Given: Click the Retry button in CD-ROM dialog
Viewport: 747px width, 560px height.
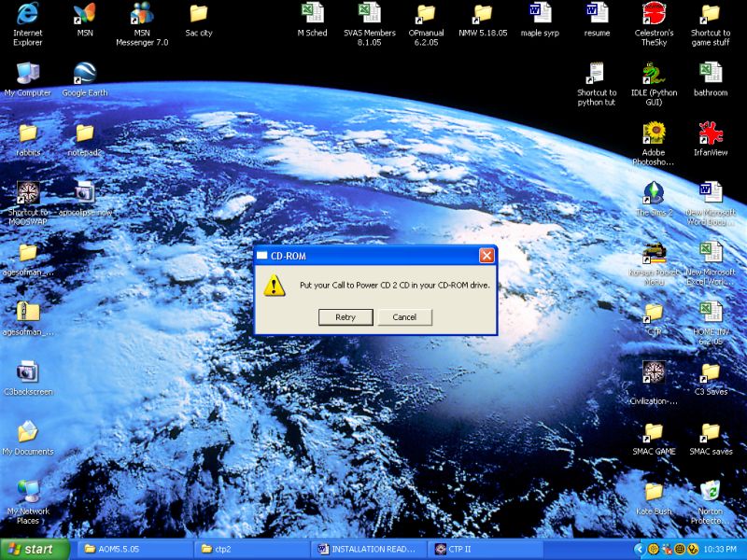Looking at the screenshot, I should pyautogui.click(x=345, y=317).
